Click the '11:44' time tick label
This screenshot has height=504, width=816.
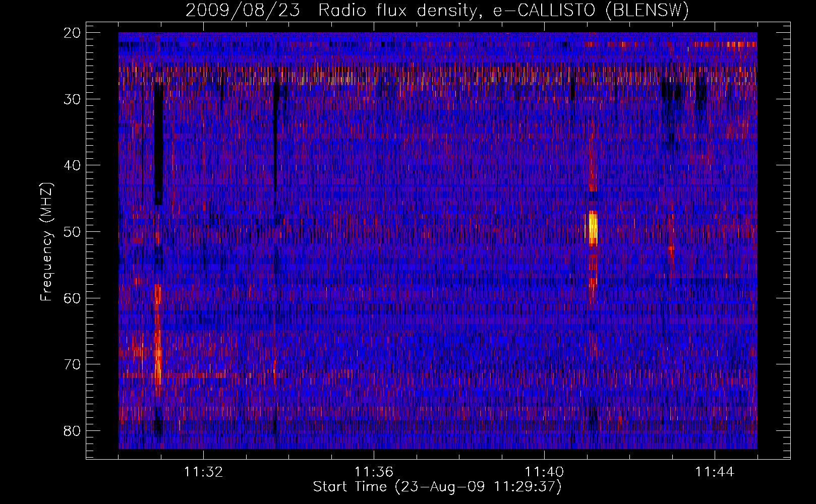pyautogui.click(x=715, y=472)
